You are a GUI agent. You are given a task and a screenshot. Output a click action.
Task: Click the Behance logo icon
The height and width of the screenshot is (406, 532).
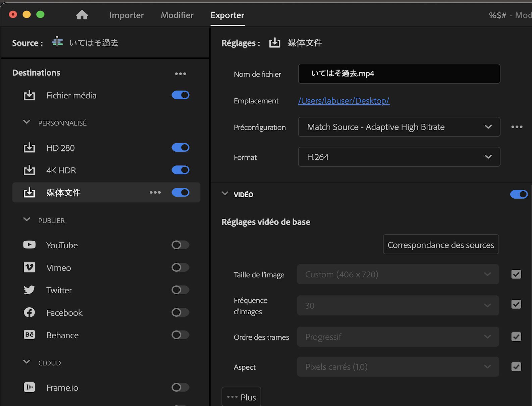tap(29, 335)
